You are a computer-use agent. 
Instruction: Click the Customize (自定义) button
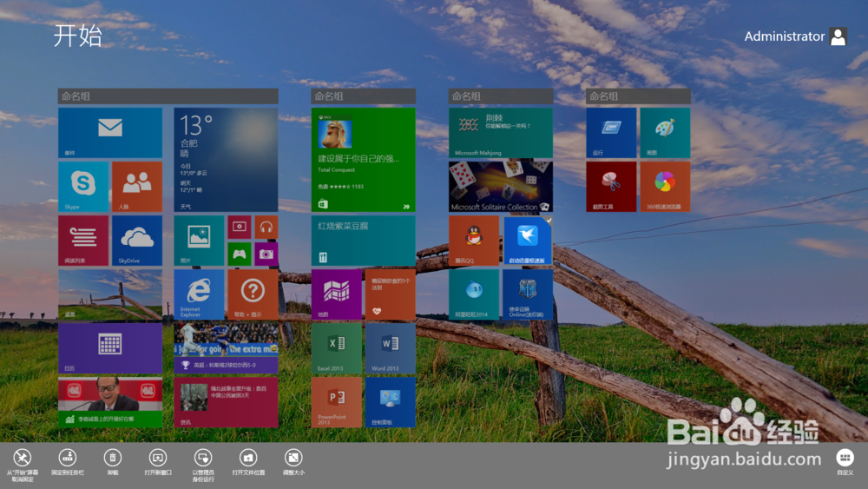click(x=845, y=462)
